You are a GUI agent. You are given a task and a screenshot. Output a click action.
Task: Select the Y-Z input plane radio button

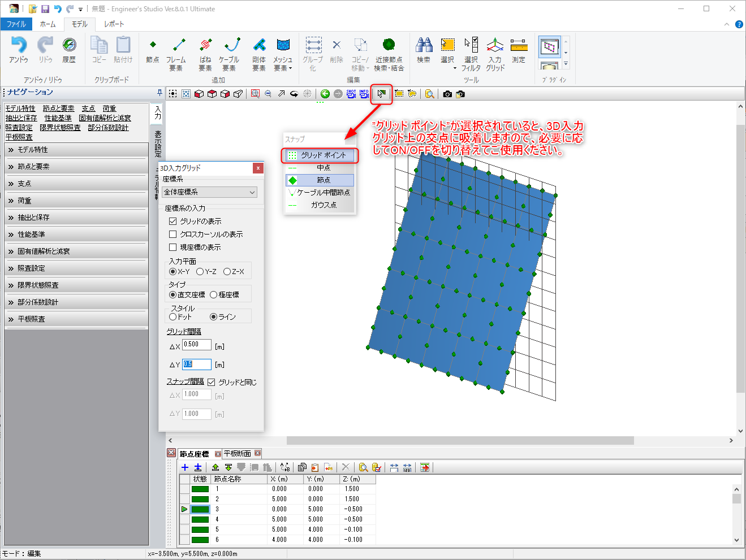click(x=200, y=272)
